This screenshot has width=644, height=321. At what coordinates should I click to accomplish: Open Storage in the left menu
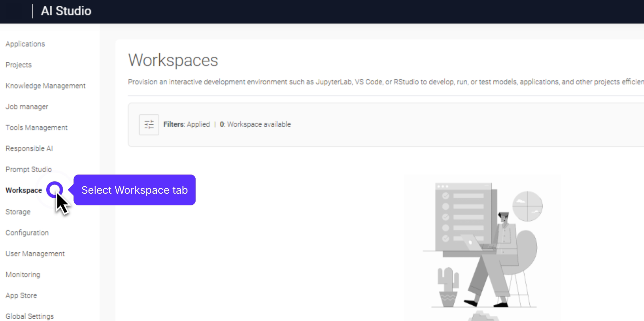click(18, 212)
